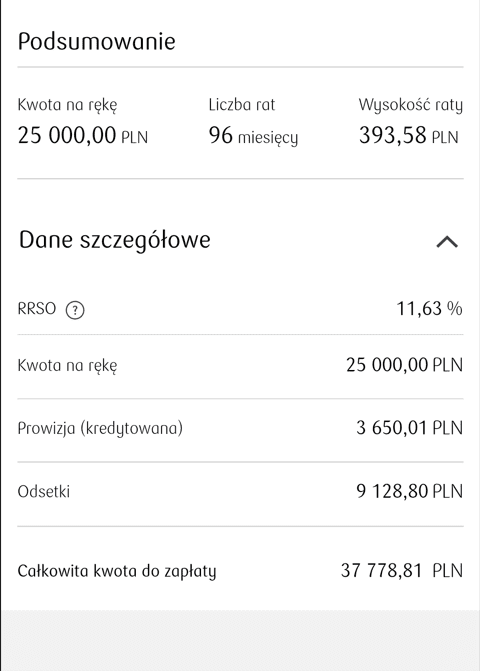Viewport: 480px width, 671px height.
Task: Open the RRSO help question-mark icon
Action: point(75,310)
